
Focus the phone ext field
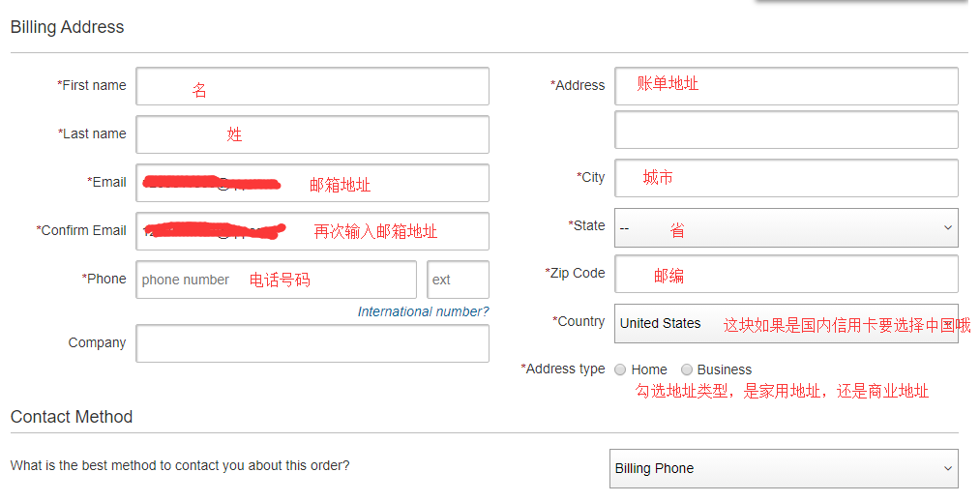[458, 280]
